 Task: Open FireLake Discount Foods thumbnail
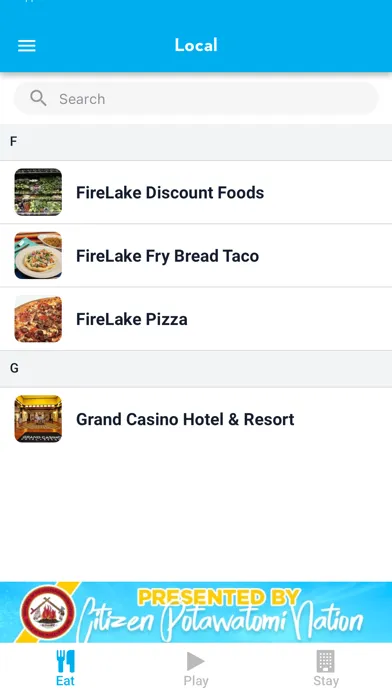pos(38,192)
